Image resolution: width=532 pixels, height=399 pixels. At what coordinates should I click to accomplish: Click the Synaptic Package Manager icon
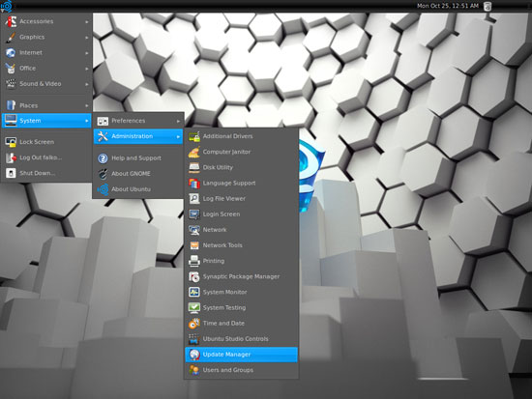point(194,276)
